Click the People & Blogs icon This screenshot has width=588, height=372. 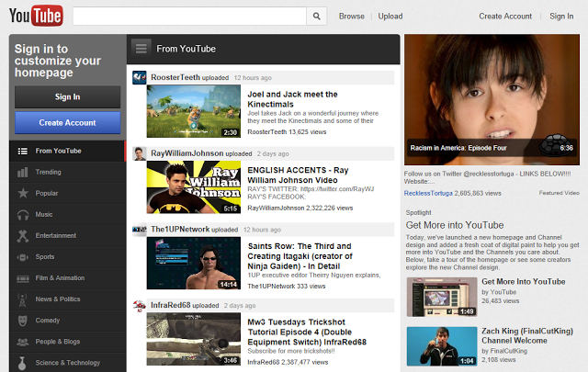pyautogui.click(x=22, y=342)
